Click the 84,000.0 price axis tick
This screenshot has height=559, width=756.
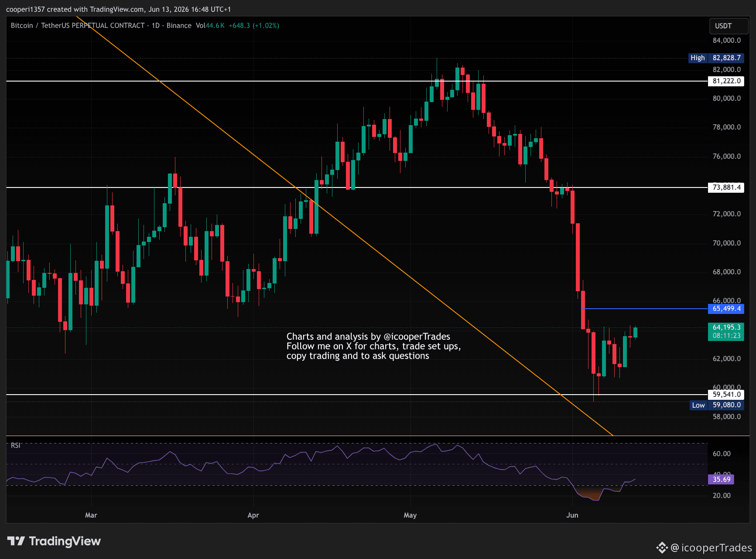coord(727,41)
